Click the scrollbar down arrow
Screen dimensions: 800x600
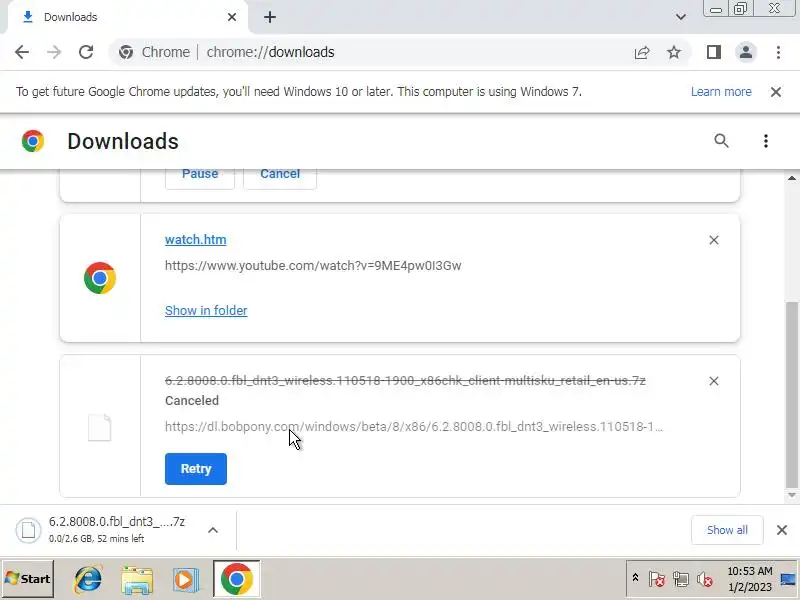click(791, 495)
